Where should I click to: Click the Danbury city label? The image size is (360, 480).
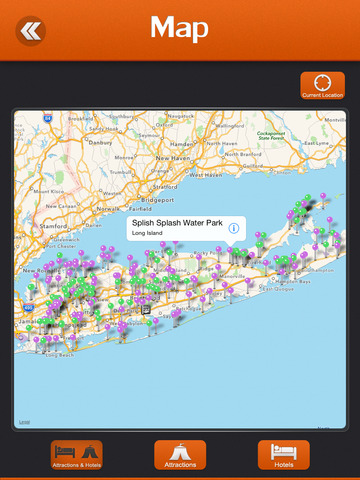coord(100,142)
